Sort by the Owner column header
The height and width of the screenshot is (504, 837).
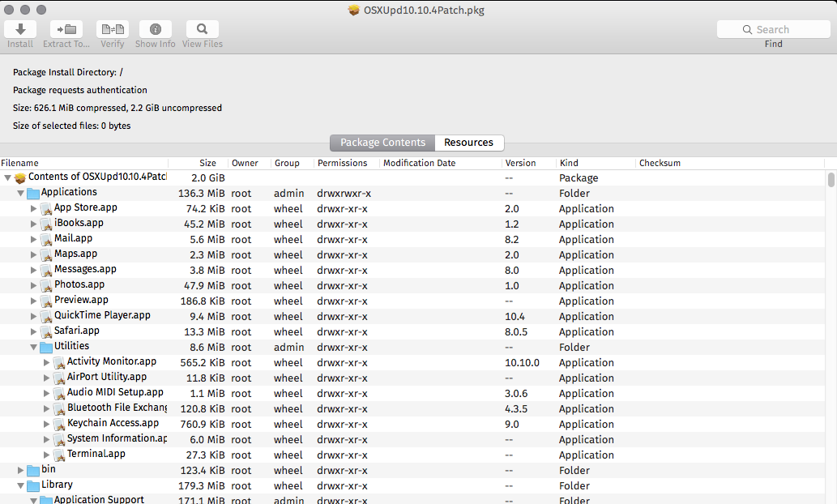click(x=250, y=163)
